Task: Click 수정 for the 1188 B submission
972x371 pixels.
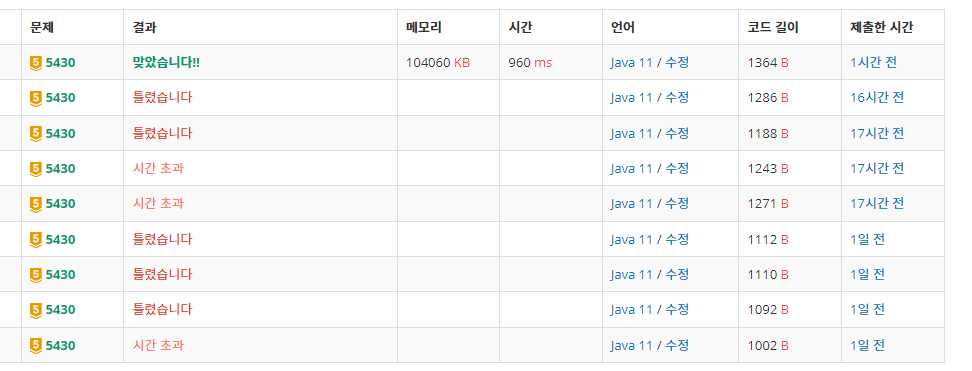Action: 677,133
